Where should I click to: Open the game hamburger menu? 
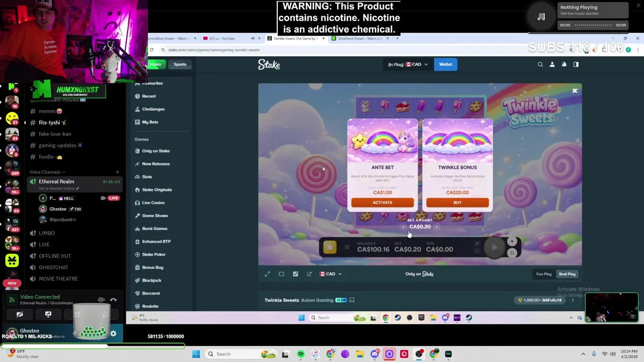(x=347, y=247)
